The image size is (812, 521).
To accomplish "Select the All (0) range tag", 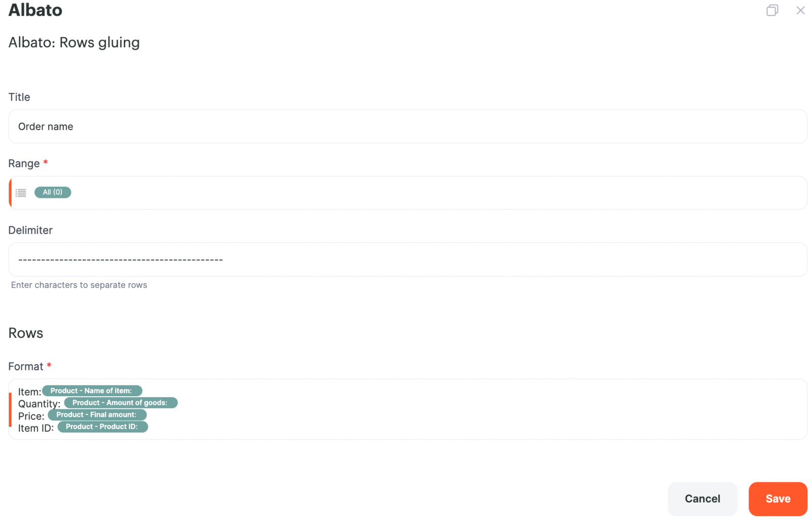I will tap(53, 192).
